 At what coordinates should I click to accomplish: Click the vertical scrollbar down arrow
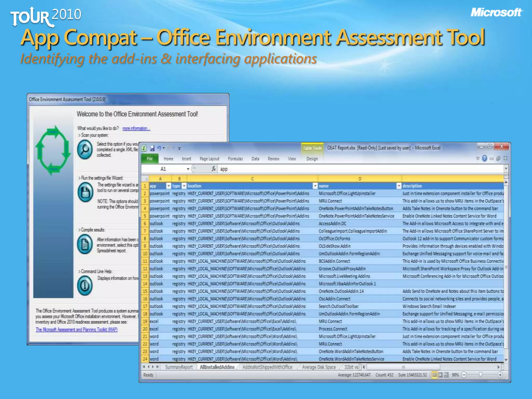point(506,360)
